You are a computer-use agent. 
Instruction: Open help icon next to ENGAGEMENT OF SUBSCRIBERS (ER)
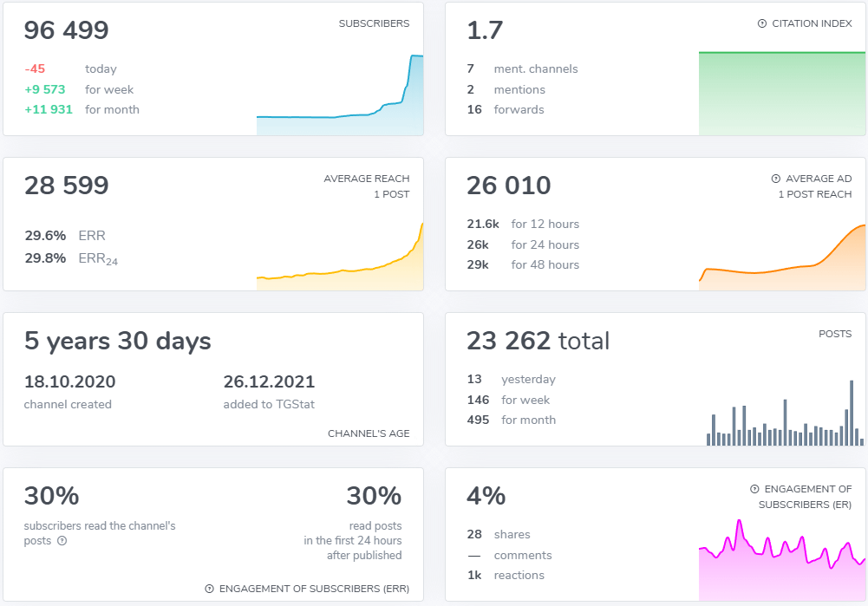pyautogui.click(x=754, y=489)
